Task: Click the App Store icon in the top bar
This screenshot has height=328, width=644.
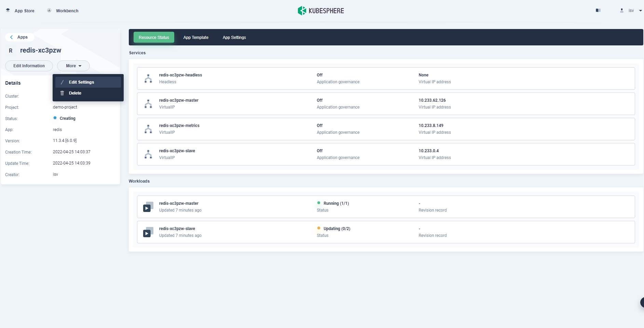Action: coord(8,11)
